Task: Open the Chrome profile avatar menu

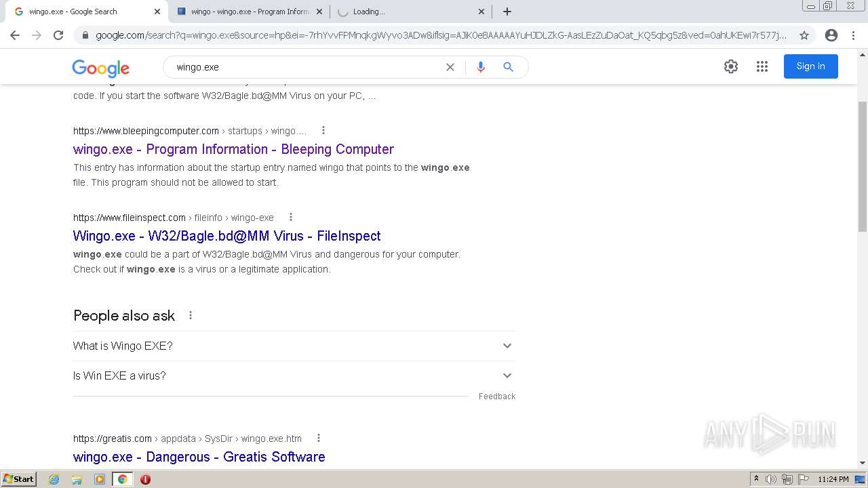Action: click(831, 35)
